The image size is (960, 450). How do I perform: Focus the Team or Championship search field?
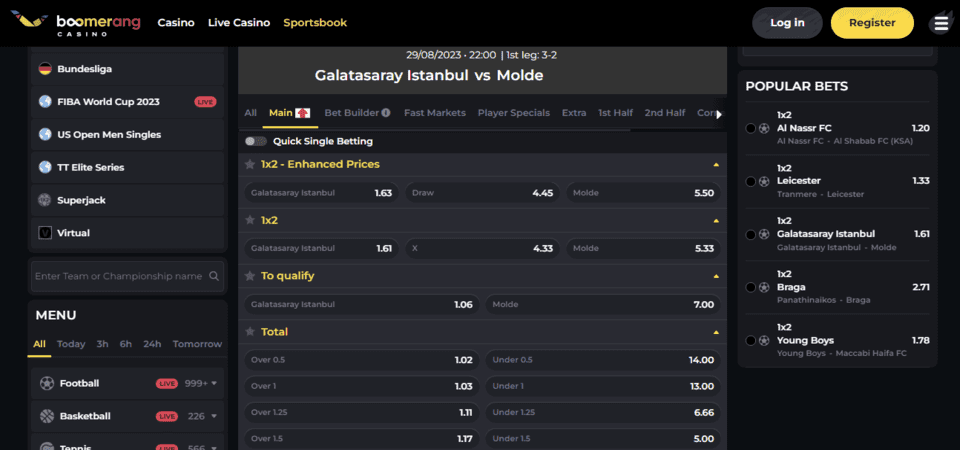pyautogui.click(x=127, y=276)
